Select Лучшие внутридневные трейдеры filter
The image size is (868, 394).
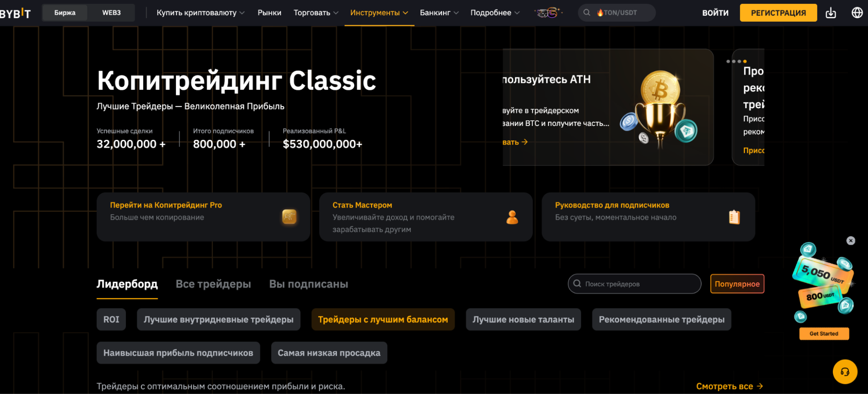pyautogui.click(x=218, y=320)
